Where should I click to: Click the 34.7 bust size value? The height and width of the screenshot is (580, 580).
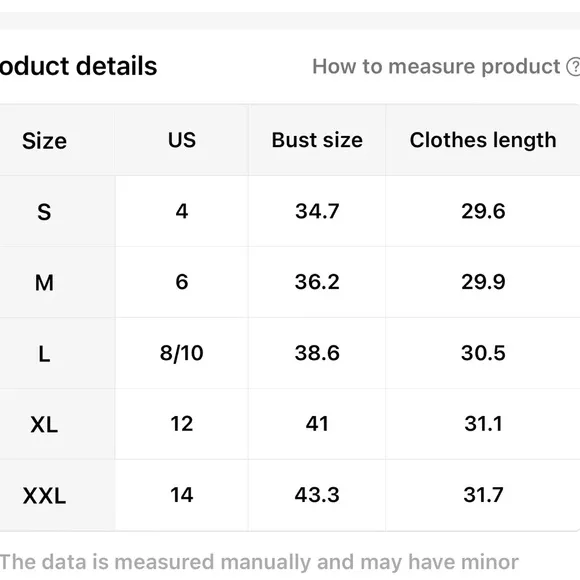pyautogui.click(x=317, y=211)
